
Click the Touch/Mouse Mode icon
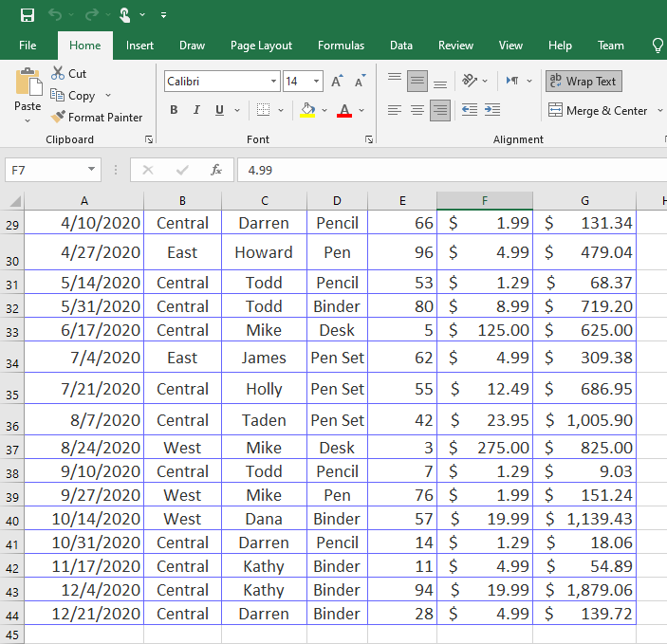[125, 15]
